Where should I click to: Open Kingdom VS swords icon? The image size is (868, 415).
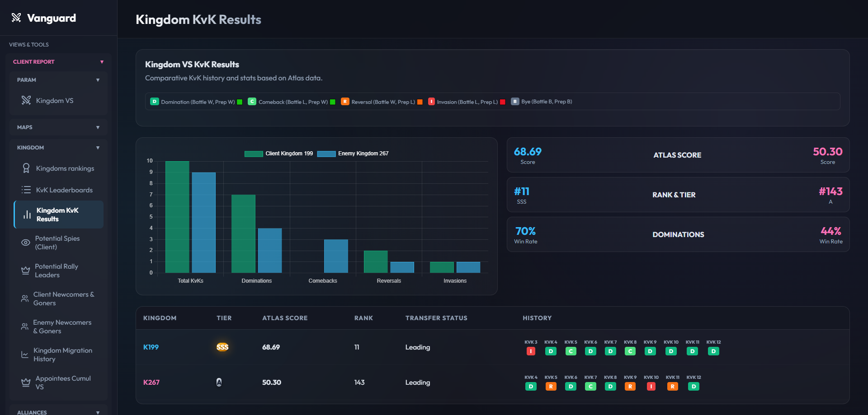26,100
